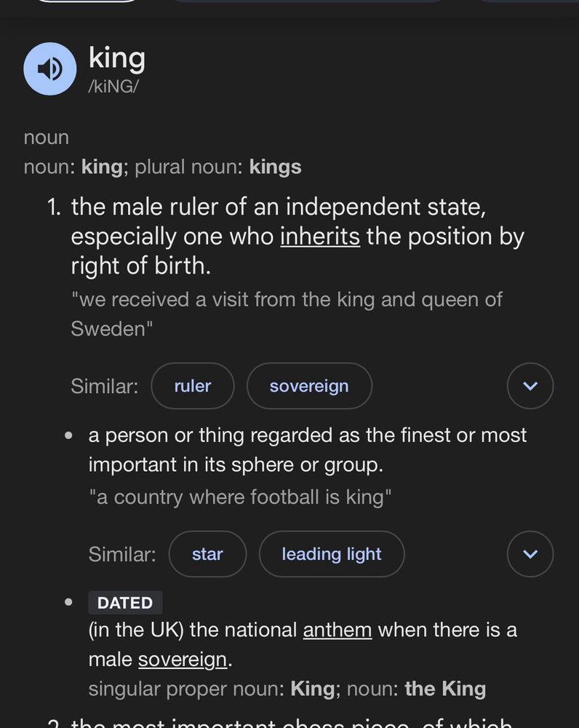Expand additional synonyms after "leading light"

[x=530, y=554]
